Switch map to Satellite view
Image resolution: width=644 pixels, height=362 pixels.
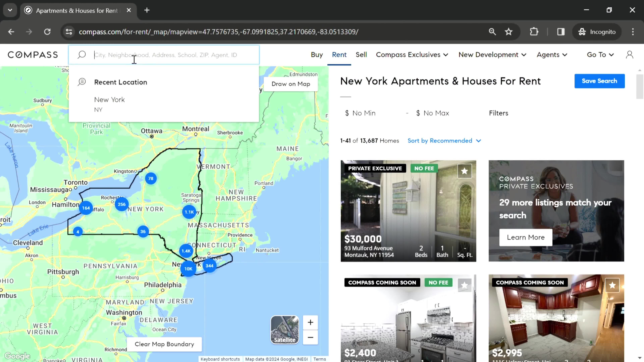284,330
